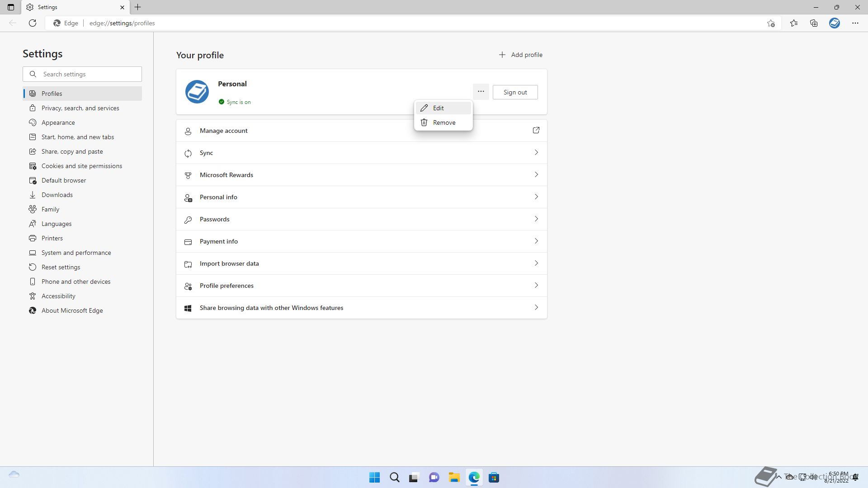Open Manage account external link
This screenshot has height=488, width=868.
coord(362,131)
